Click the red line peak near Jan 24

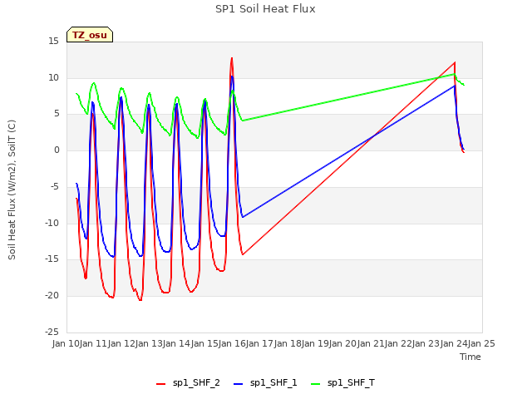[x=455, y=62]
